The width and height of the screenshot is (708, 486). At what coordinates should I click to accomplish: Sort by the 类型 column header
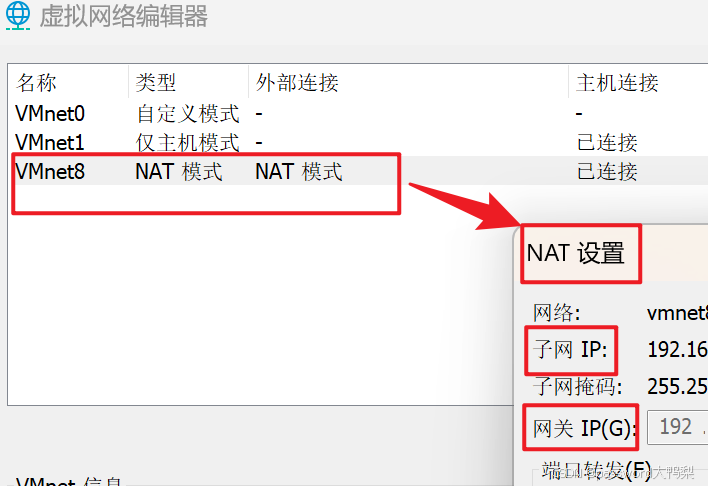click(x=156, y=83)
